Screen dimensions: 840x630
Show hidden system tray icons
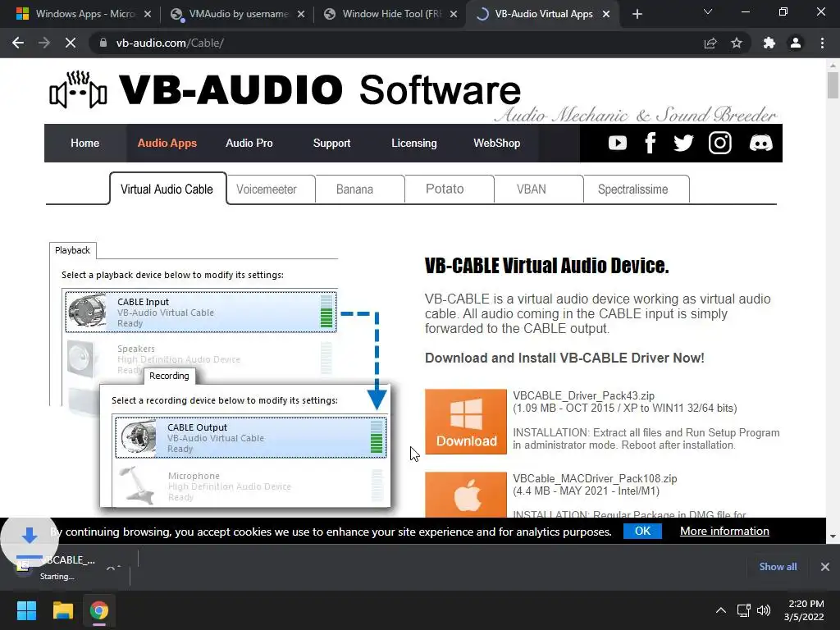click(x=721, y=610)
